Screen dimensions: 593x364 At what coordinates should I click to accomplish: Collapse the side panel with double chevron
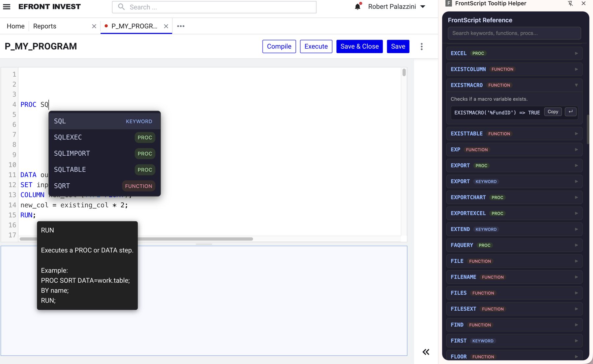click(426, 352)
